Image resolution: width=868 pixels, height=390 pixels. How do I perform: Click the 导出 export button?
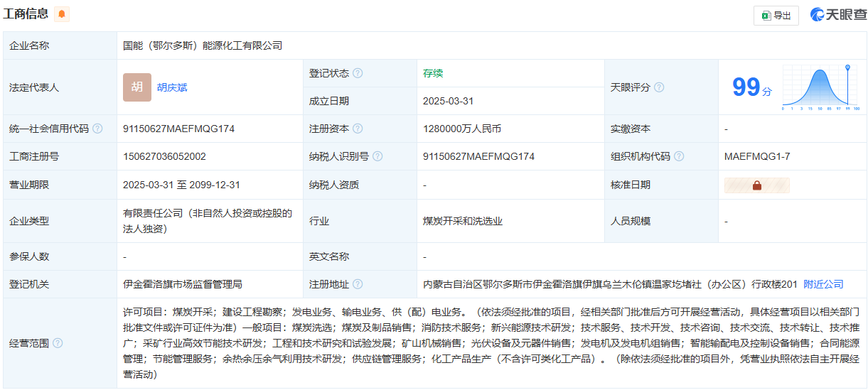click(x=776, y=16)
